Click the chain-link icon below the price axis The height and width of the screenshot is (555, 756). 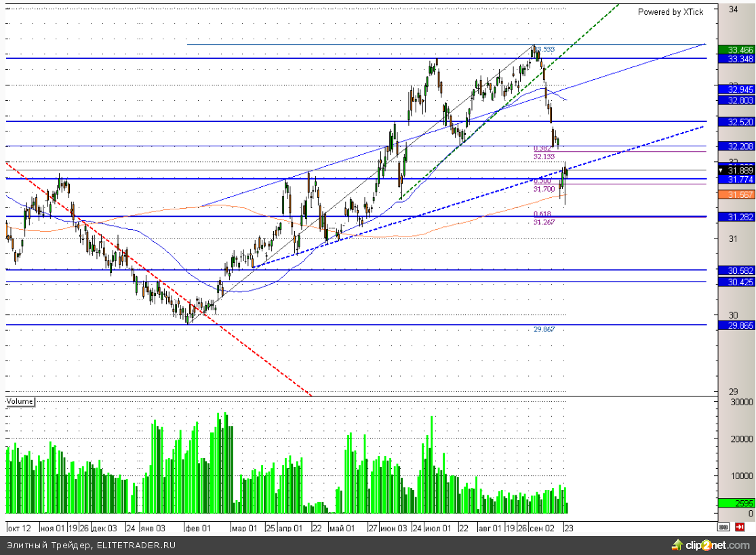(x=724, y=527)
